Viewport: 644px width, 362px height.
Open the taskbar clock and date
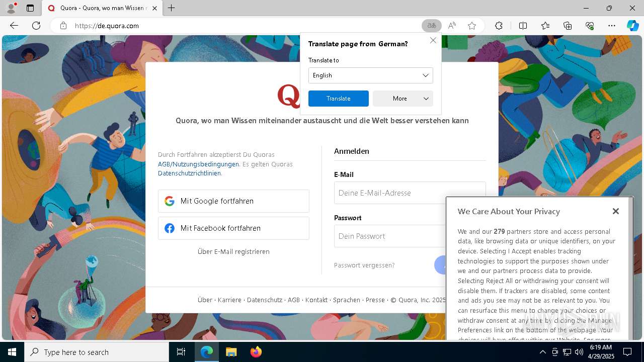(601, 352)
